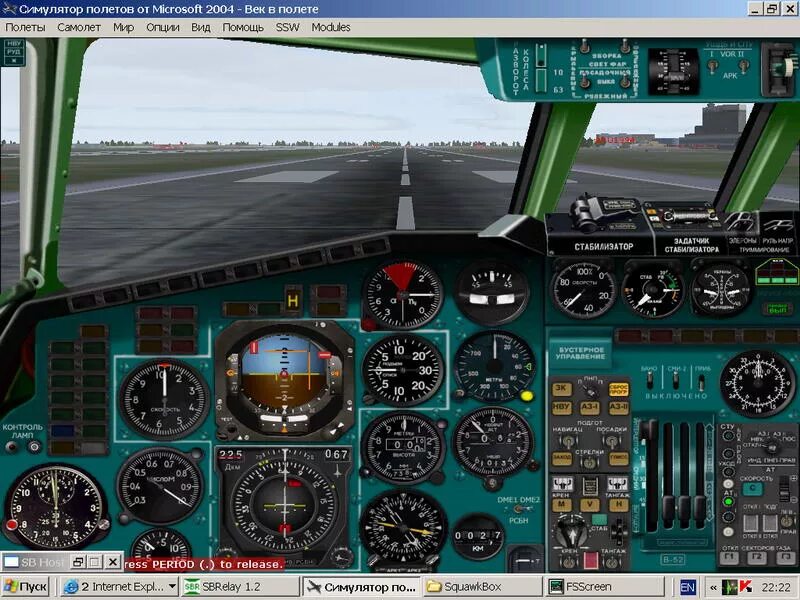Toggle the СТРЕЛКИ switch
The image size is (800, 600).
pyautogui.click(x=590, y=462)
